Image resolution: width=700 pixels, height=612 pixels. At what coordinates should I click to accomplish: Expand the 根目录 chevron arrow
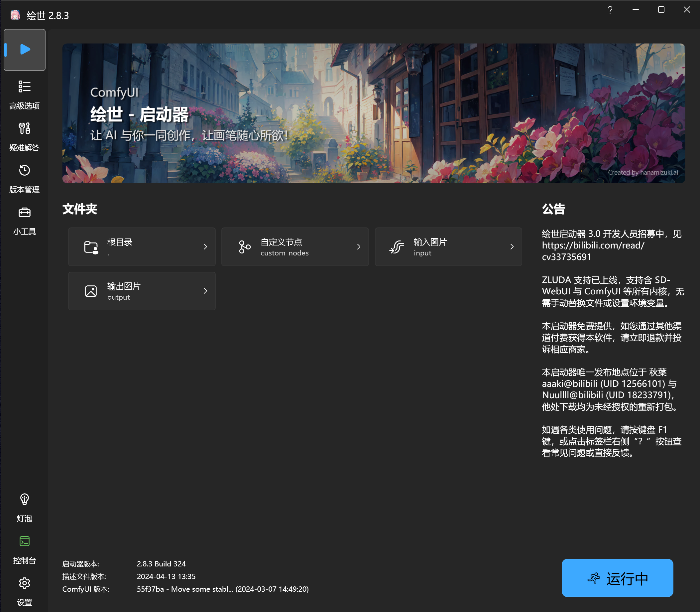205,246
